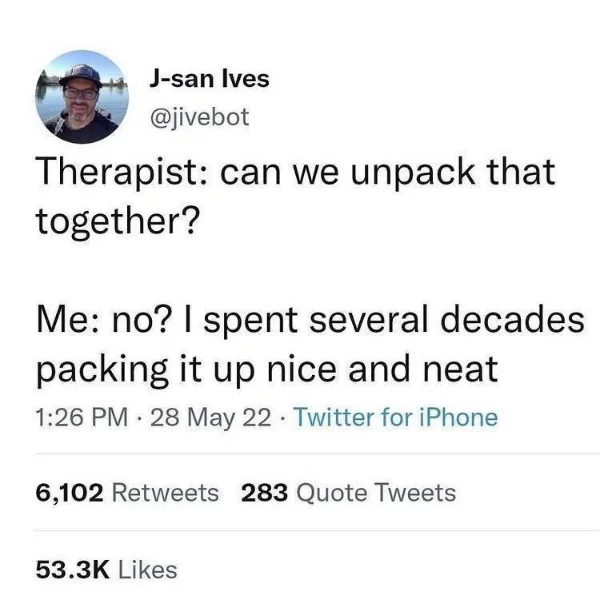Click the 28 May 22 date
The image size is (600, 600).
(211, 418)
